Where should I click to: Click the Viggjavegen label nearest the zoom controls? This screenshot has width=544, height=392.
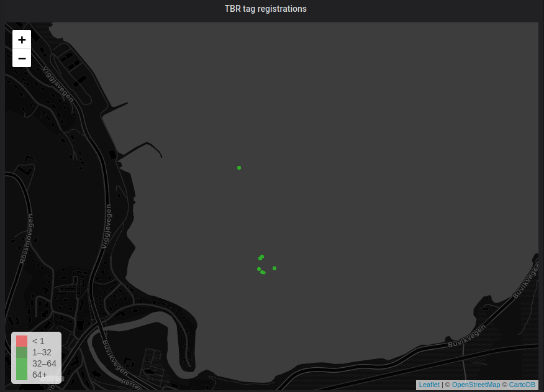[58, 84]
